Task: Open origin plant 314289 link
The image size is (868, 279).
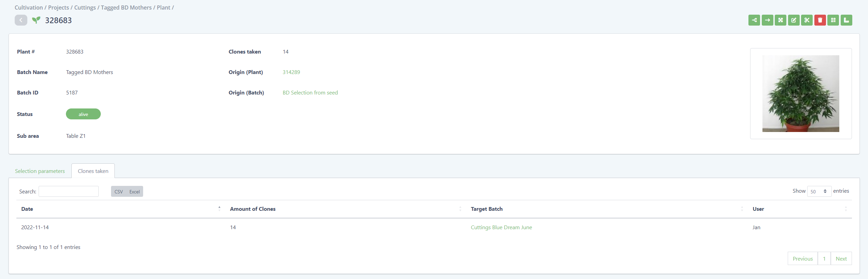Action: click(x=291, y=72)
